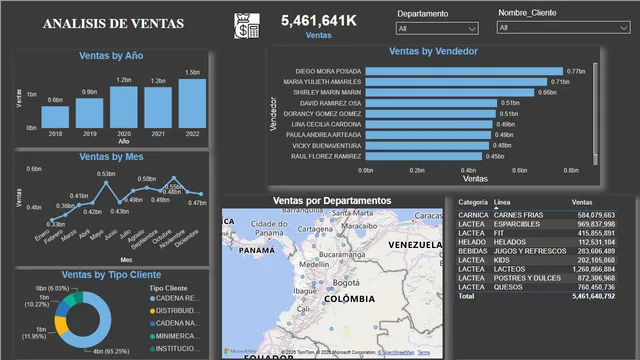Click the SHIRLEY MARIN MARIN bar
The height and width of the screenshot is (360, 640).
pos(450,93)
